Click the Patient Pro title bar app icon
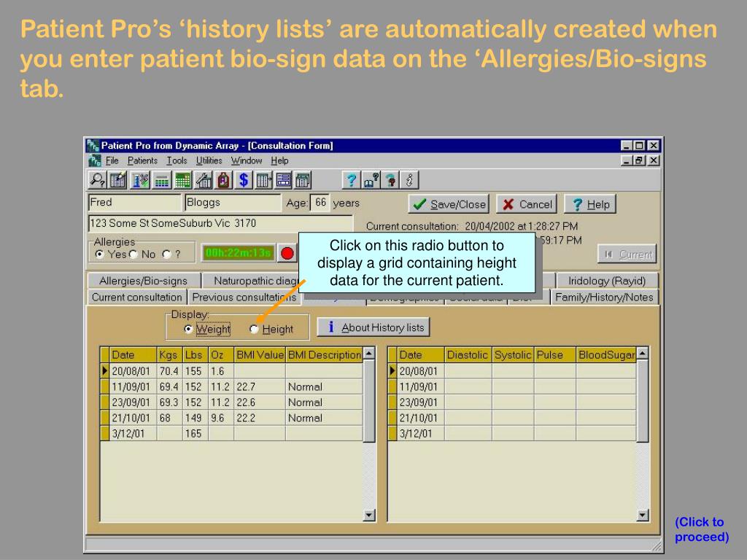 (x=93, y=146)
